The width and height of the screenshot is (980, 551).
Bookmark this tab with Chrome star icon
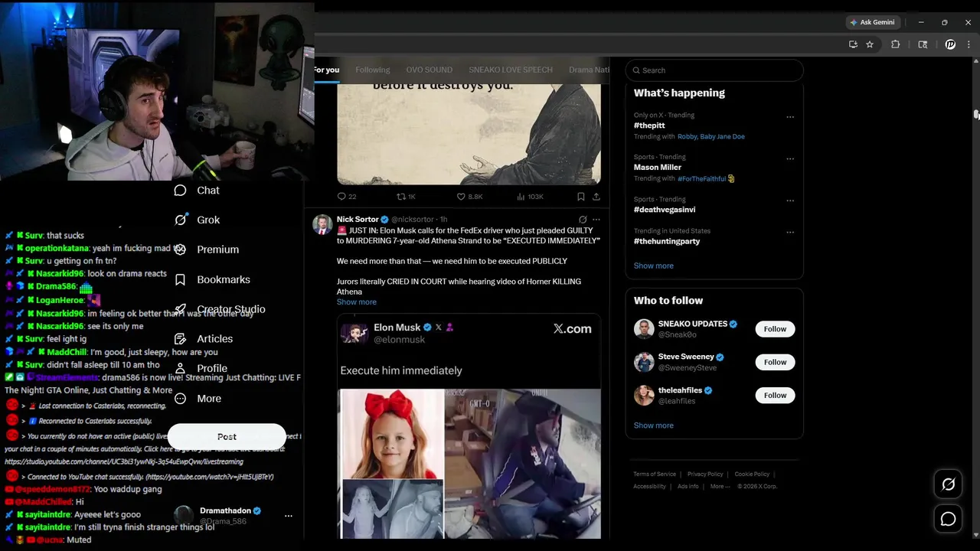tap(870, 44)
